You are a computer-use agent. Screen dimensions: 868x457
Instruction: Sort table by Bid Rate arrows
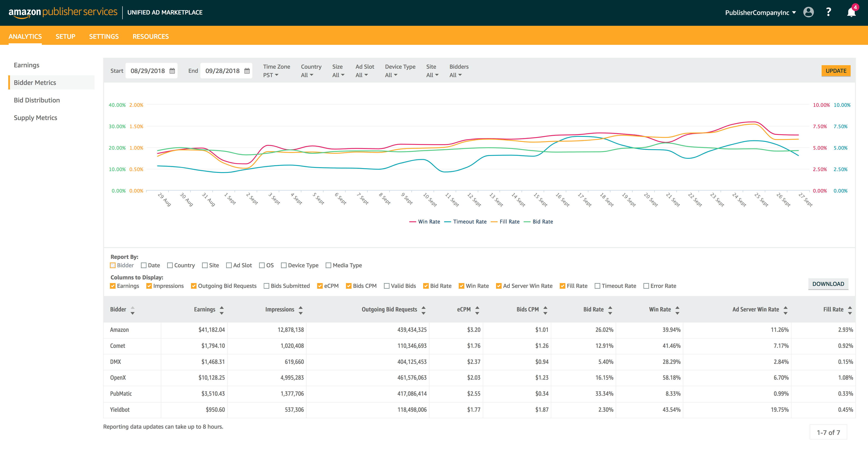(x=610, y=310)
